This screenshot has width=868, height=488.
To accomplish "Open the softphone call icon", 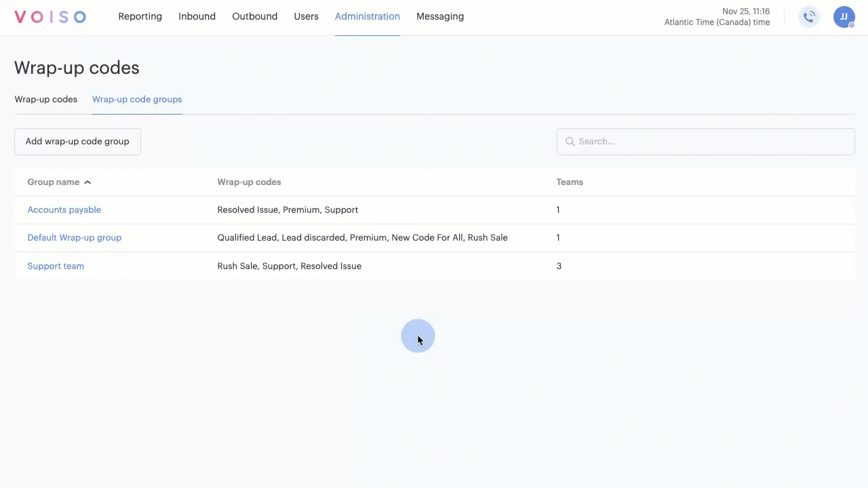I will click(808, 17).
